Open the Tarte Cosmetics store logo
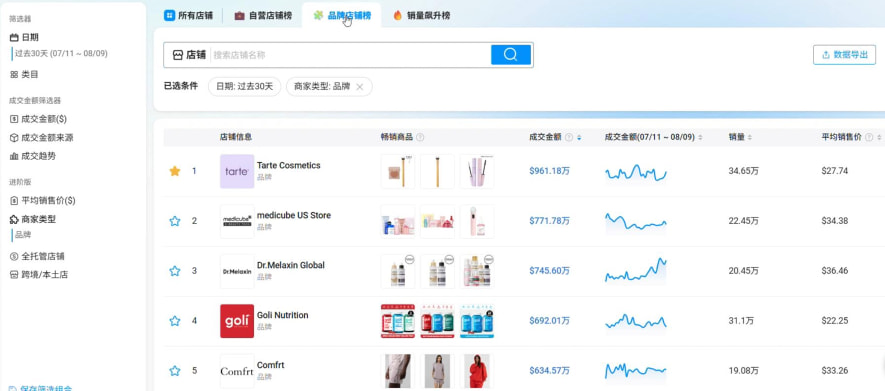This screenshot has width=885, height=391. [x=237, y=172]
